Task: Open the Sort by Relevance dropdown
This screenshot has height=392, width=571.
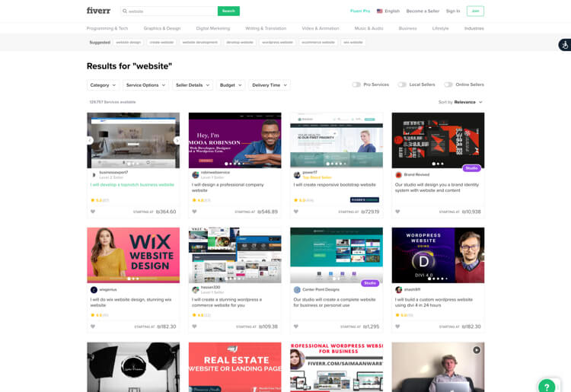Action: (461, 102)
